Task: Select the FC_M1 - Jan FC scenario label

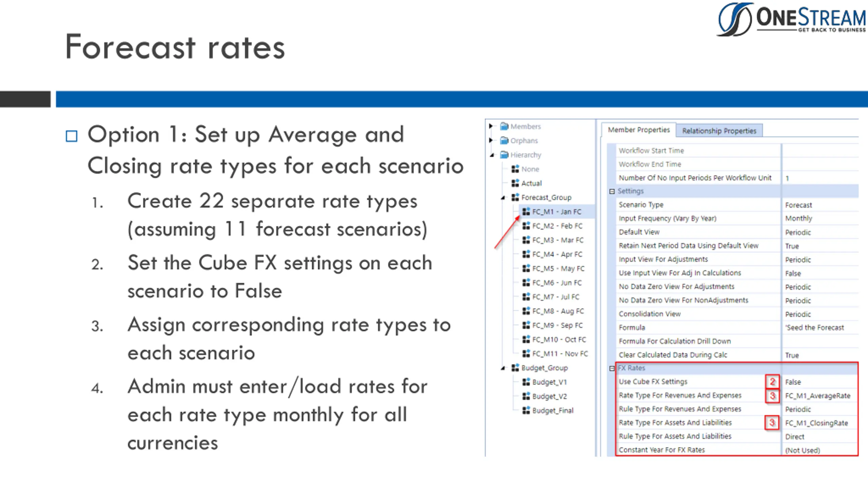Action: click(557, 212)
